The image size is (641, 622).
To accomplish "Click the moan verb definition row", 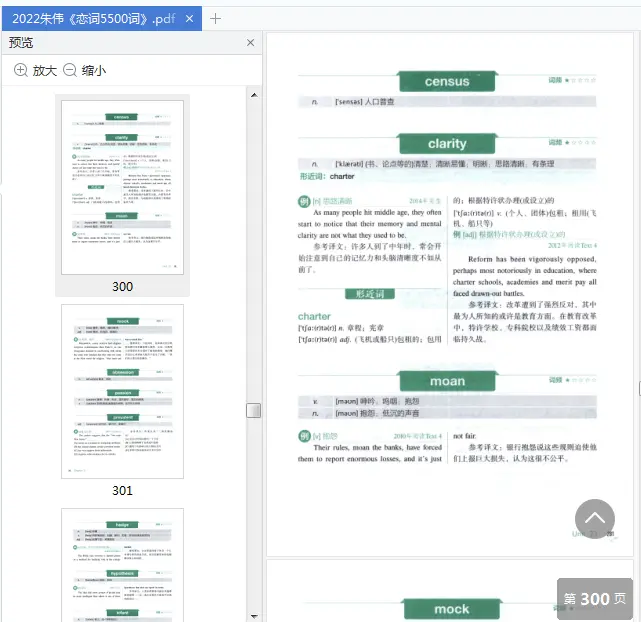I will tap(447, 401).
